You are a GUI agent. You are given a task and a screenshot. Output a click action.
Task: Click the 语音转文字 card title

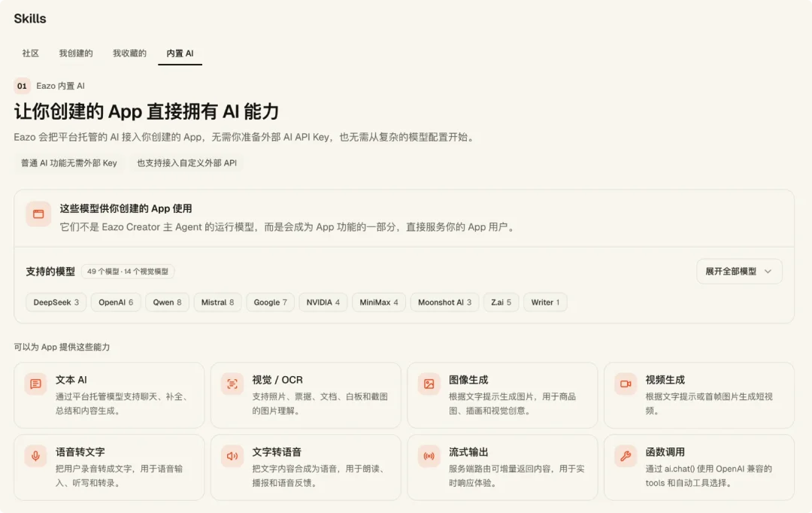coord(80,452)
